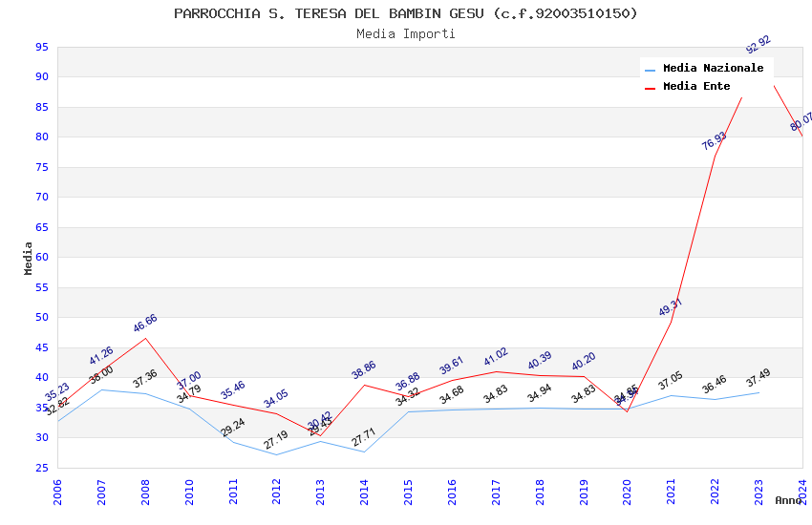Viewport: 812px width, 525px height.
Task: Click the 2006 x-axis year label
Action: pyautogui.click(x=57, y=492)
